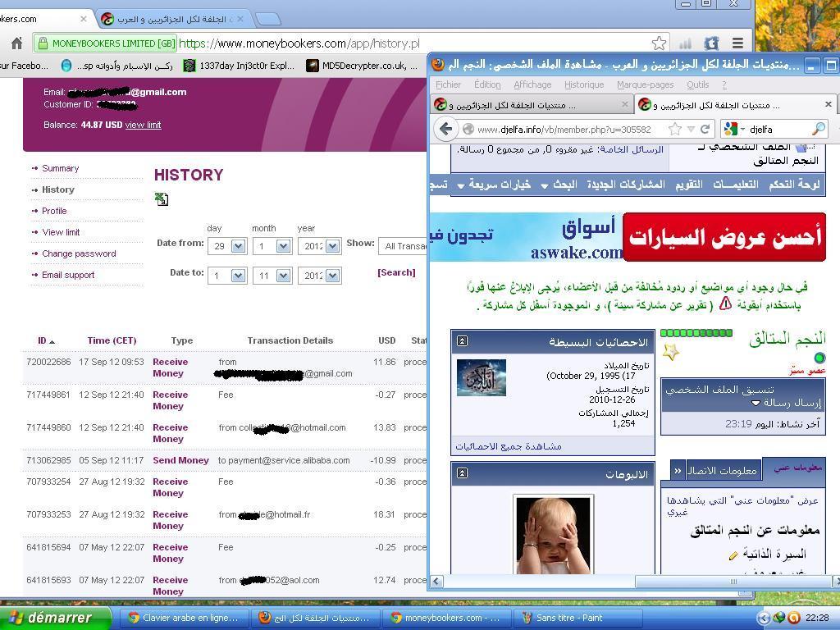Open the Show All Transactions dropdown
The height and width of the screenshot is (630, 840).
(x=403, y=246)
